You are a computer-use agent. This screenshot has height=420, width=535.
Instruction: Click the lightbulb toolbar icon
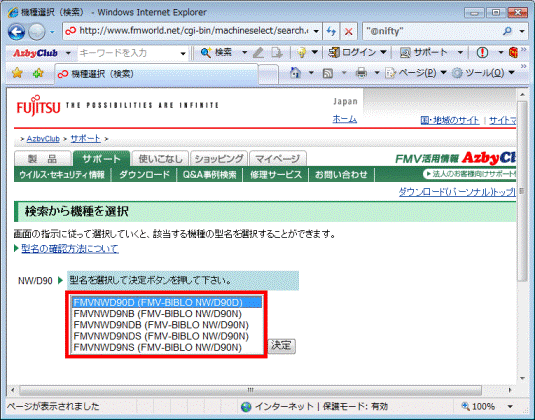(x=301, y=53)
